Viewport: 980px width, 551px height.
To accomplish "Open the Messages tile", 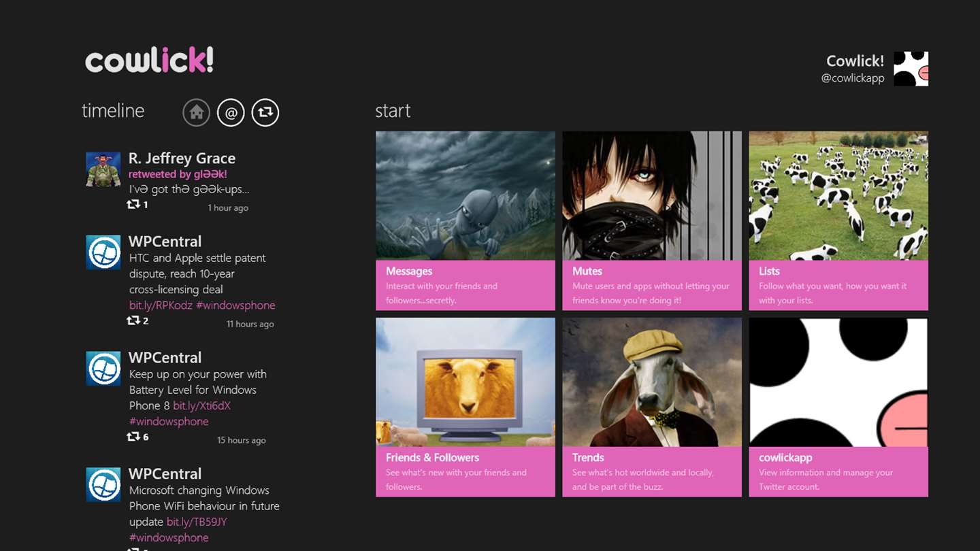I will (465, 221).
